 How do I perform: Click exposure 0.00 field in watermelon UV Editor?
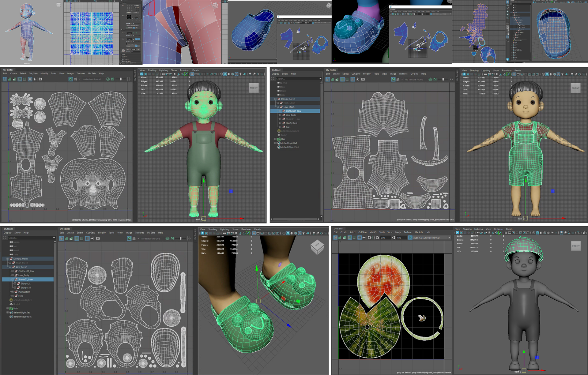385,238
